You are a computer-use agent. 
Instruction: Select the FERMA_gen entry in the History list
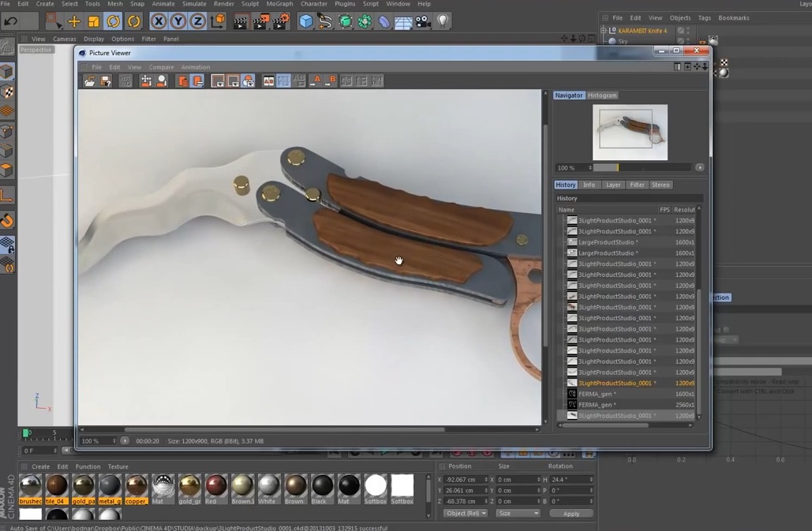[x=597, y=394]
